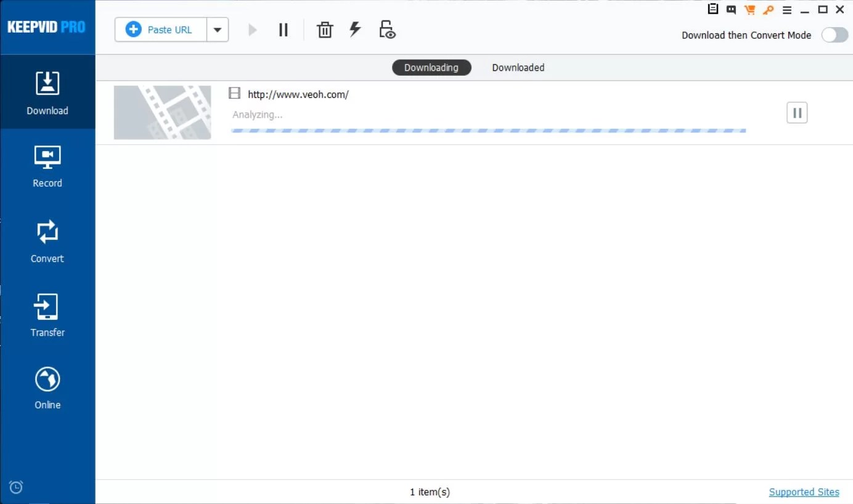Click the trash delete icon

(x=325, y=30)
